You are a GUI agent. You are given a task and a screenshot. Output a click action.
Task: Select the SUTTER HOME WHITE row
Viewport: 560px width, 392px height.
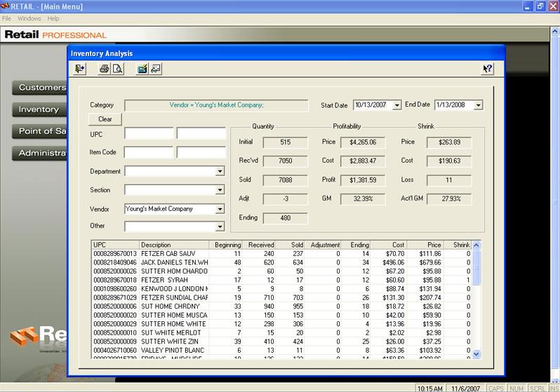[x=282, y=324]
